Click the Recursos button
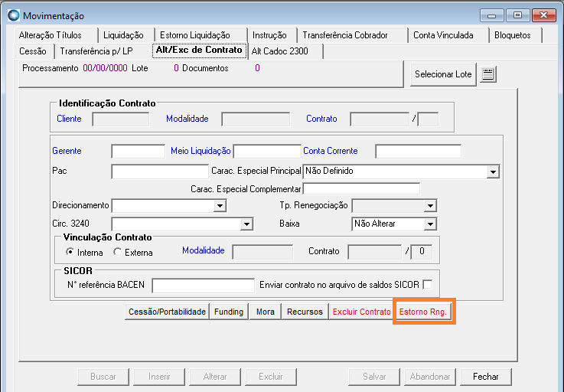Viewport: 564px width, 392px height. pyautogui.click(x=305, y=312)
